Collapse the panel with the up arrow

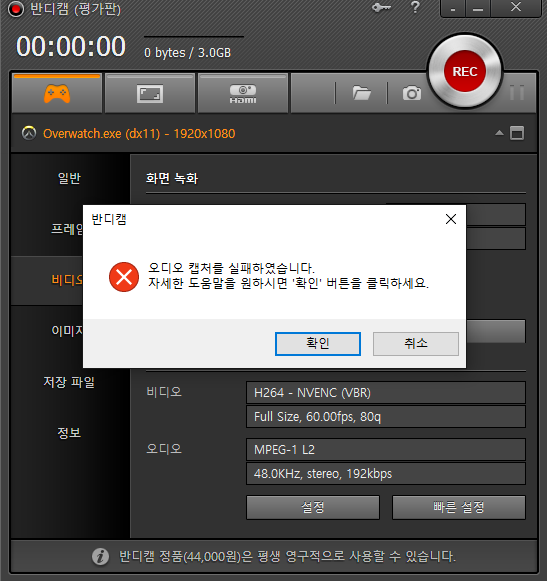(x=499, y=133)
